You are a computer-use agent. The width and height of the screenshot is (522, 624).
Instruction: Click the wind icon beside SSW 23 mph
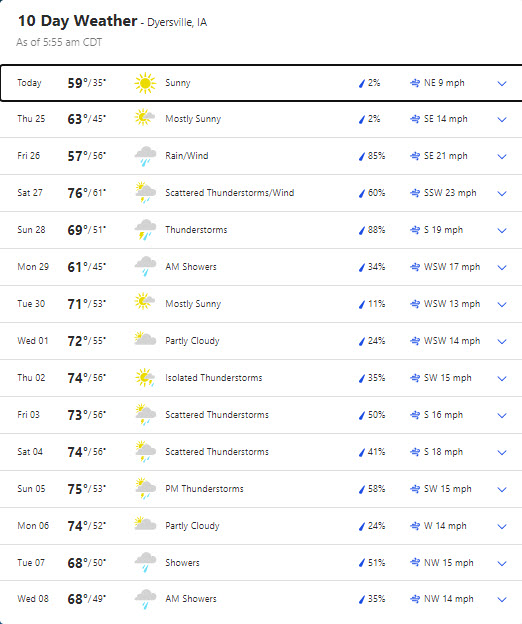[x=415, y=193]
